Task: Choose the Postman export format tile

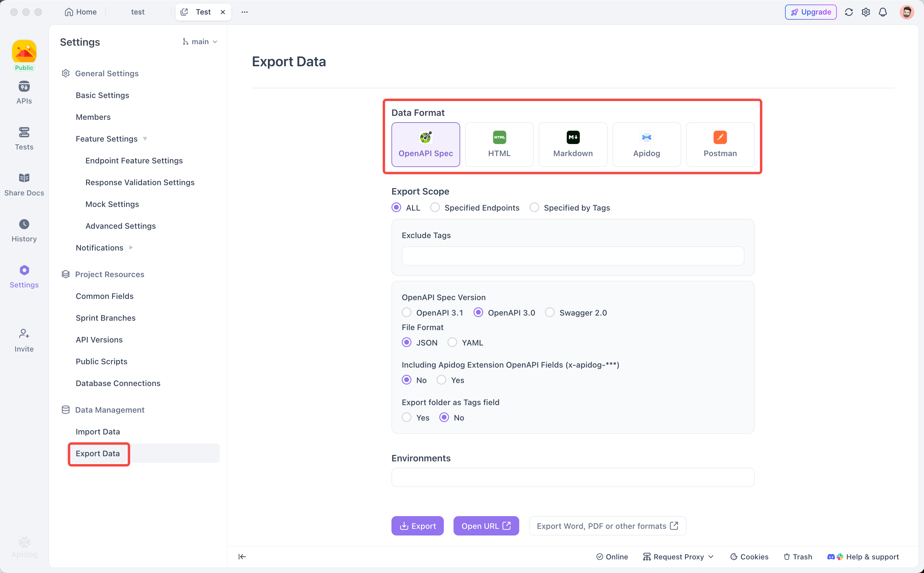Action: point(720,144)
